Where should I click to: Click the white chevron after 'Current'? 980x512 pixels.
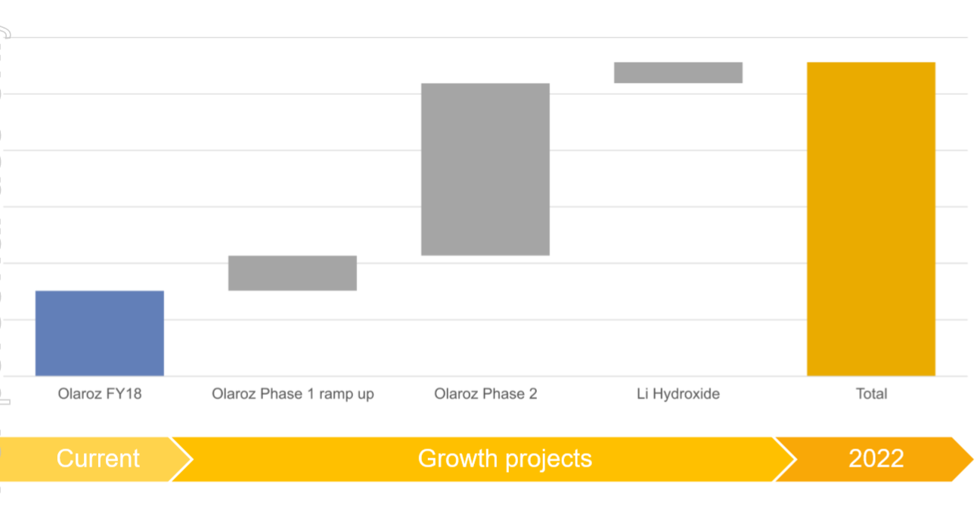[183, 459]
